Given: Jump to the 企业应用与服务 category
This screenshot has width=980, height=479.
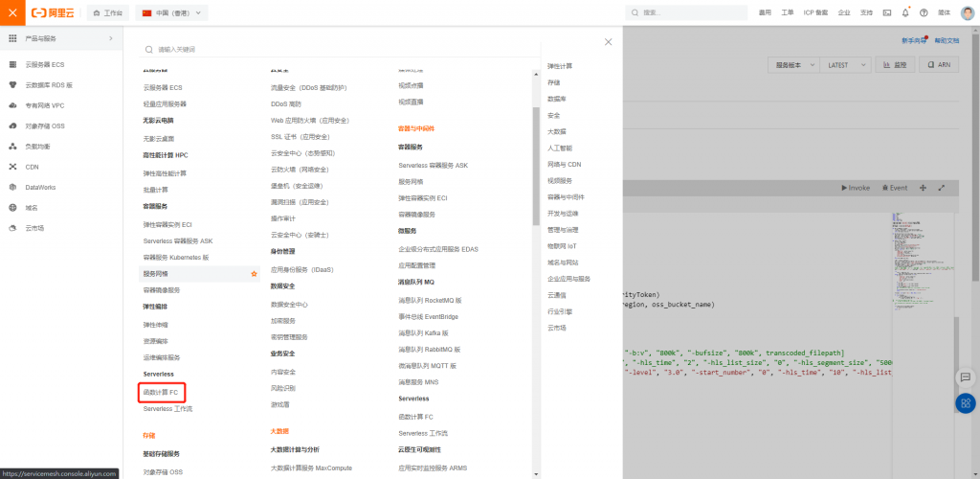Looking at the screenshot, I should point(568,279).
